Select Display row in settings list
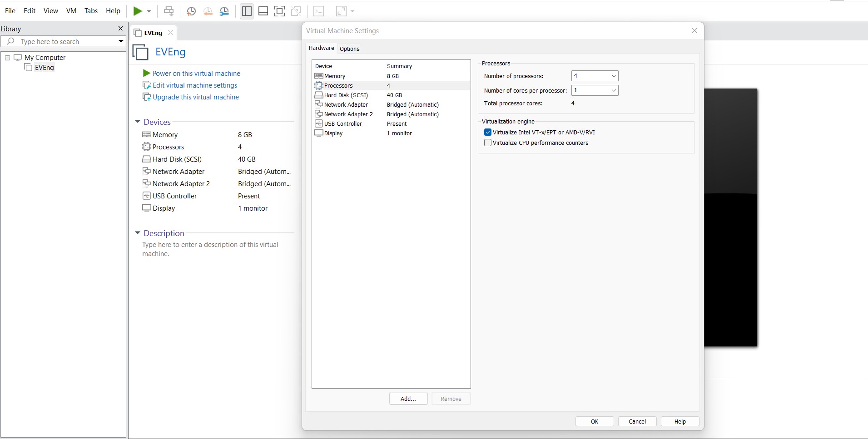The width and height of the screenshot is (868, 439). (391, 133)
